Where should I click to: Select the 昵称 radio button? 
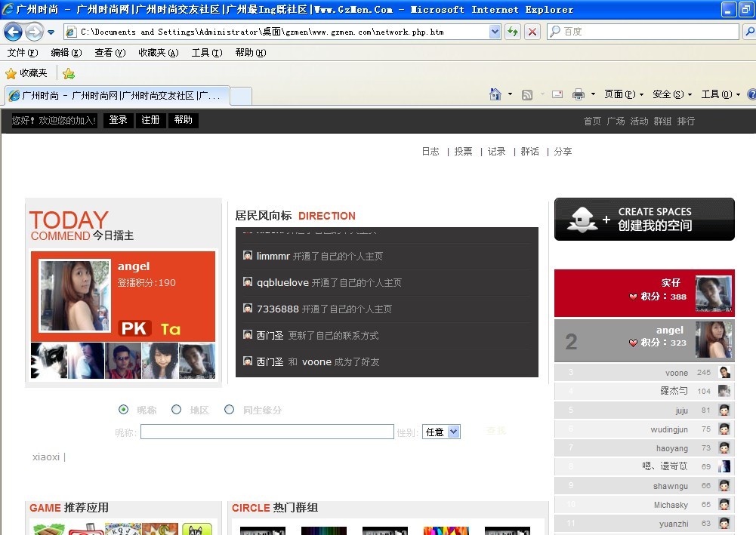[x=123, y=409]
